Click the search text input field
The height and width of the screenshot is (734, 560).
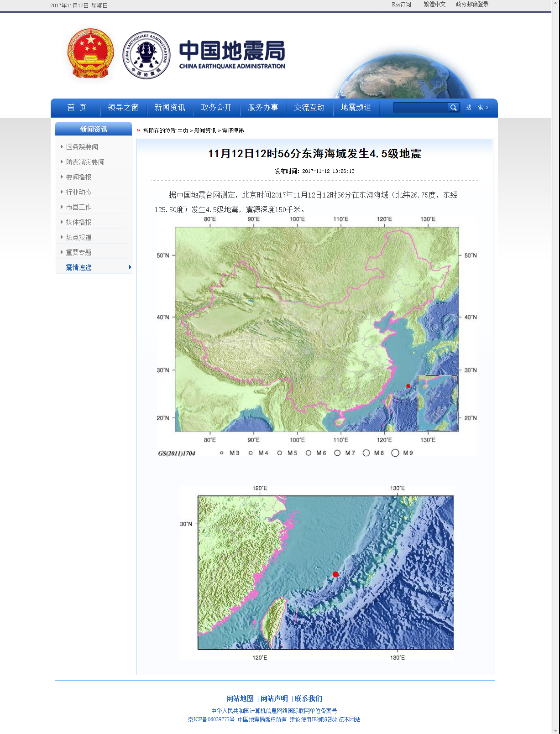point(420,108)
